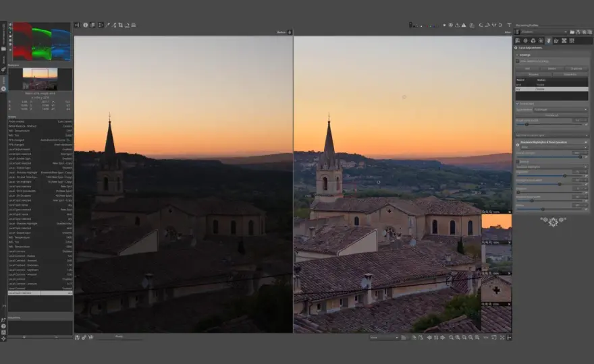This screenshot has height=364, width=594.
Task: Open image info overlay icon
Action: 86,25
